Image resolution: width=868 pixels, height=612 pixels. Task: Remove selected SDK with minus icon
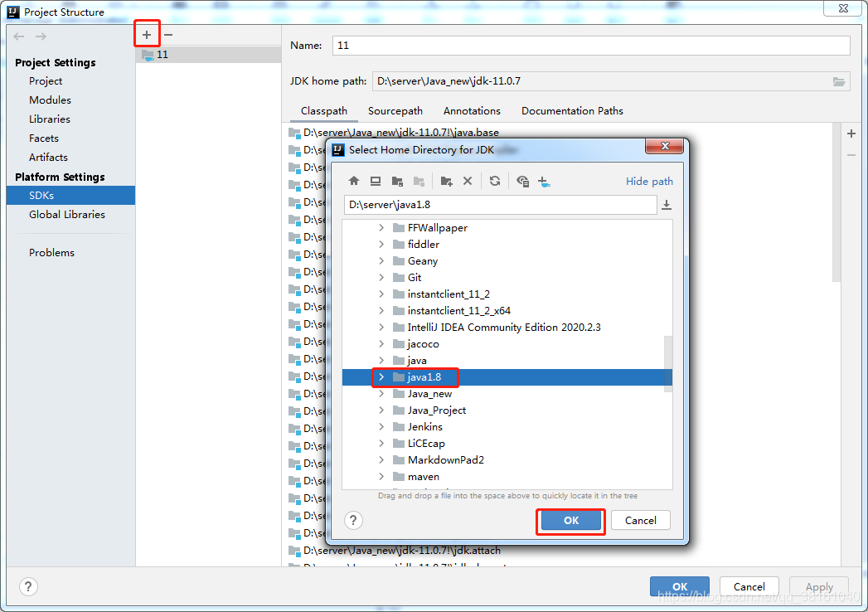[168, 35]
